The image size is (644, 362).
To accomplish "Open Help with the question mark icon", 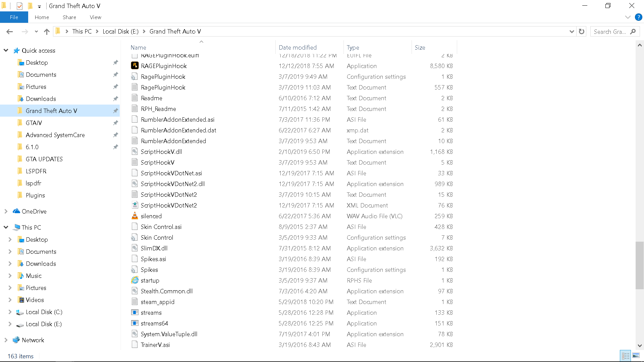I will 638,17.
